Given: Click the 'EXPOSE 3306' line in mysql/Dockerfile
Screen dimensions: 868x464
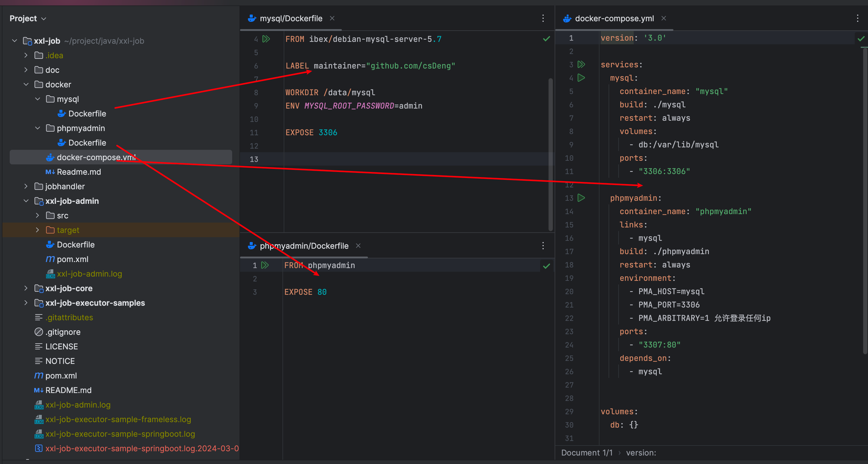Looking at the screenshot, I should click(x=311, y=133).
